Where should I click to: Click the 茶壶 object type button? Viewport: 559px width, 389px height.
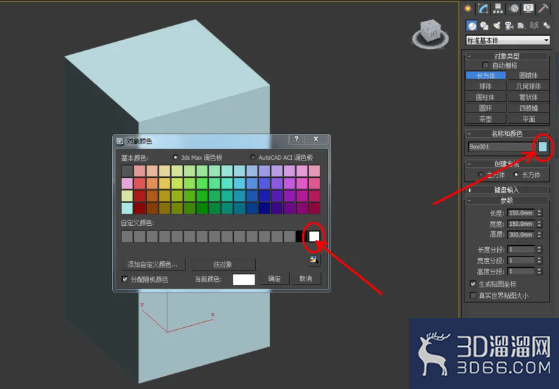coord(486,119)
